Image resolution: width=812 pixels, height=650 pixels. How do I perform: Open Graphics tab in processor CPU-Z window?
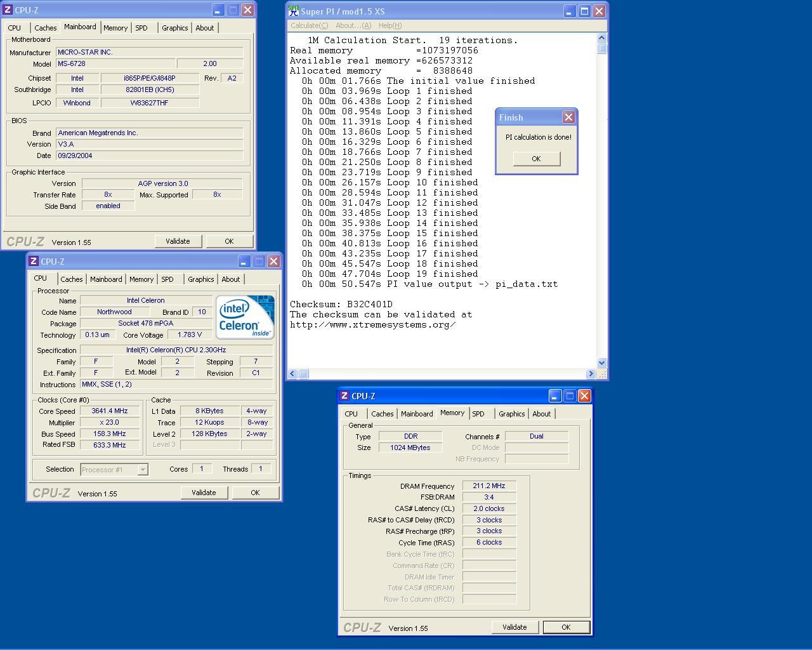(x=200, y=279)
